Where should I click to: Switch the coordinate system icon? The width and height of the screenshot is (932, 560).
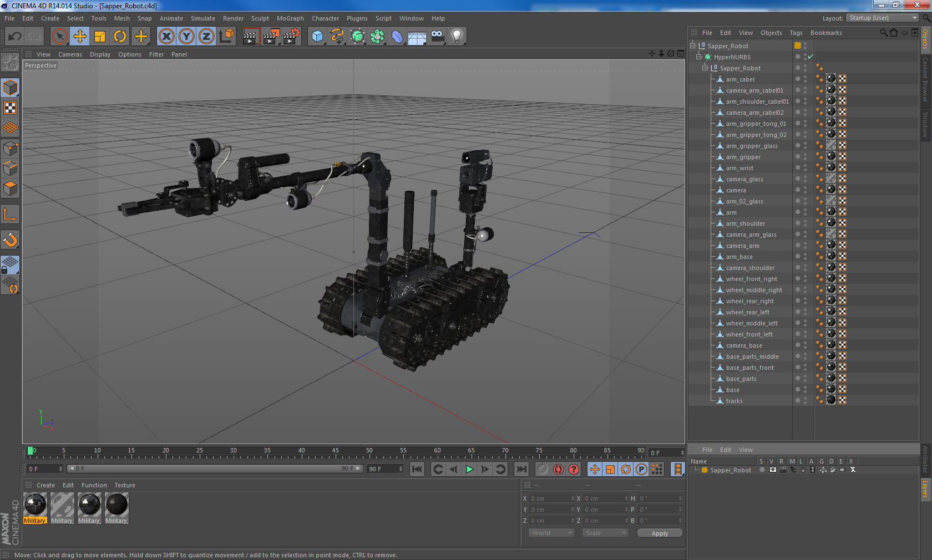tap(226, 37)
